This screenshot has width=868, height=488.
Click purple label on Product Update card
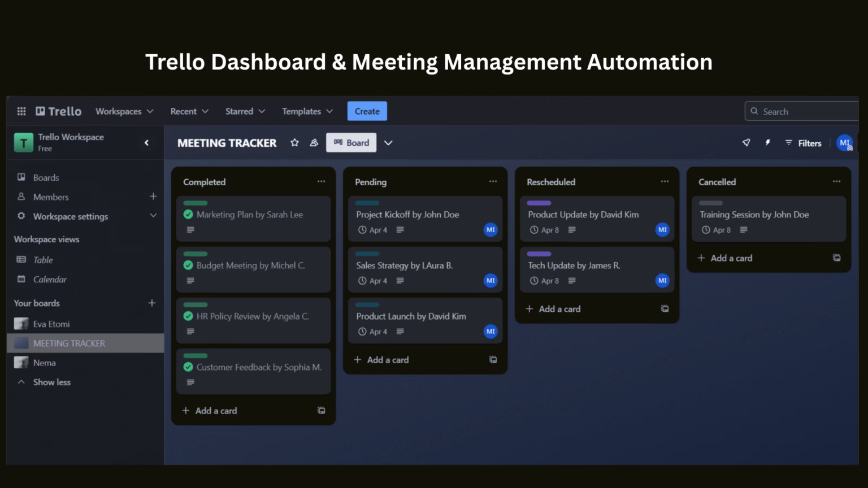(539, 203)
